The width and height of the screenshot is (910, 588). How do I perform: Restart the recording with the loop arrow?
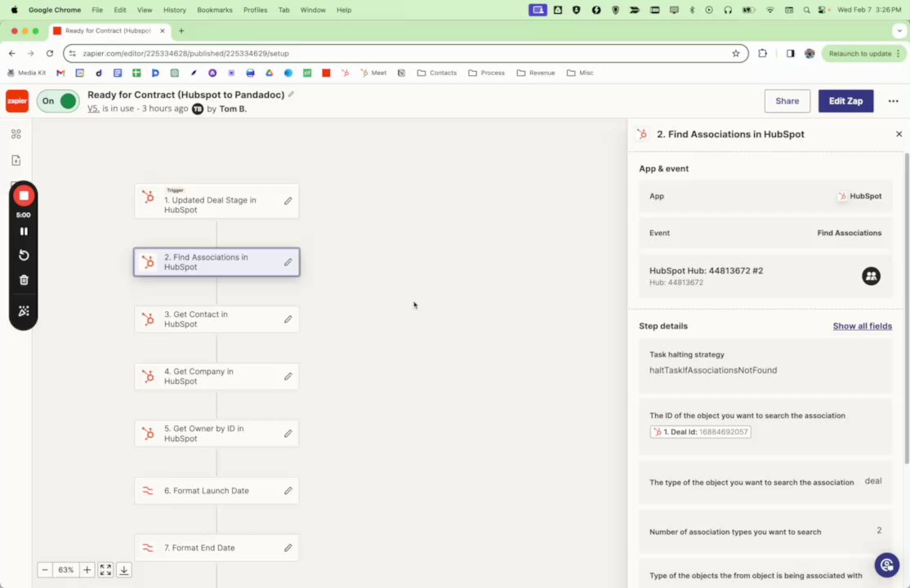24,256
